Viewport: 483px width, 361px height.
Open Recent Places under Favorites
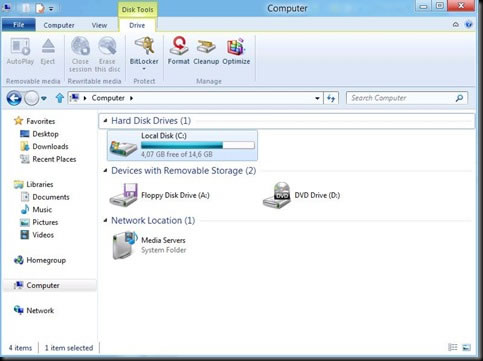[x=48, y=159]
